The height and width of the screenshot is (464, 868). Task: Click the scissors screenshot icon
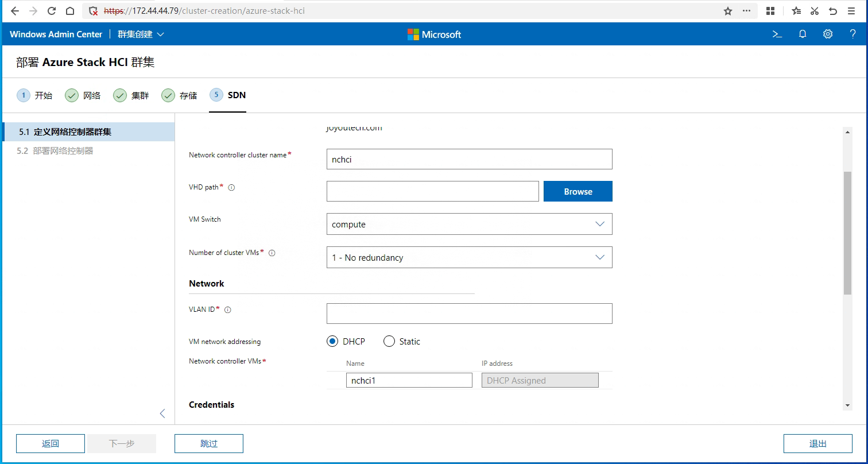[x=814, y=11]
